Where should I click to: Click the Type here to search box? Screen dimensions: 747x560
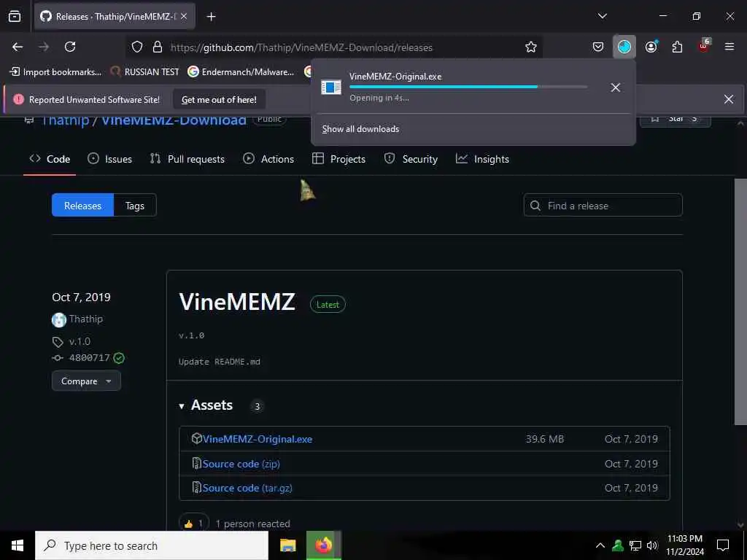click(x=152, y=545)
